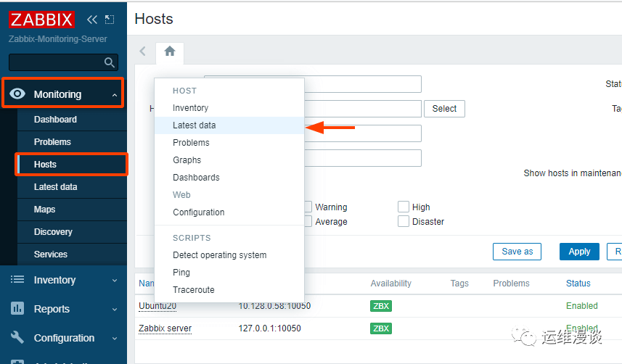Click the Enabled status of Ubuntu20
Screen dimensions: 622x364
[581, 306]
